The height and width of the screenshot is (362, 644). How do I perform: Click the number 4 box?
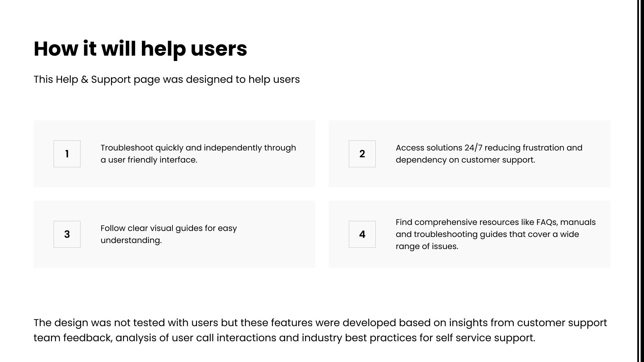[362, 234]
